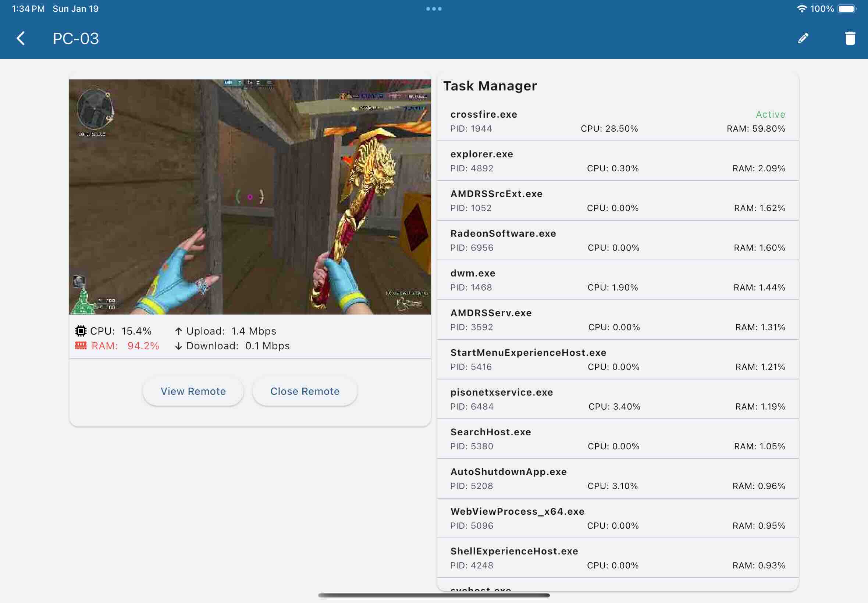Click PID: 4892 text
This screenshot has height=603, width=868.
(472, 168)
